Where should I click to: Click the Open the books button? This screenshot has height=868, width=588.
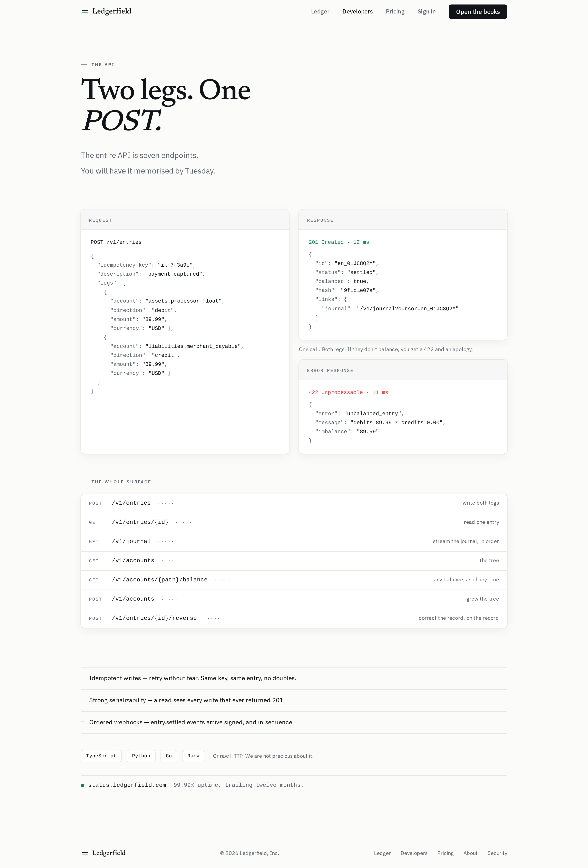pyautogui.click(x=478, y=12)
